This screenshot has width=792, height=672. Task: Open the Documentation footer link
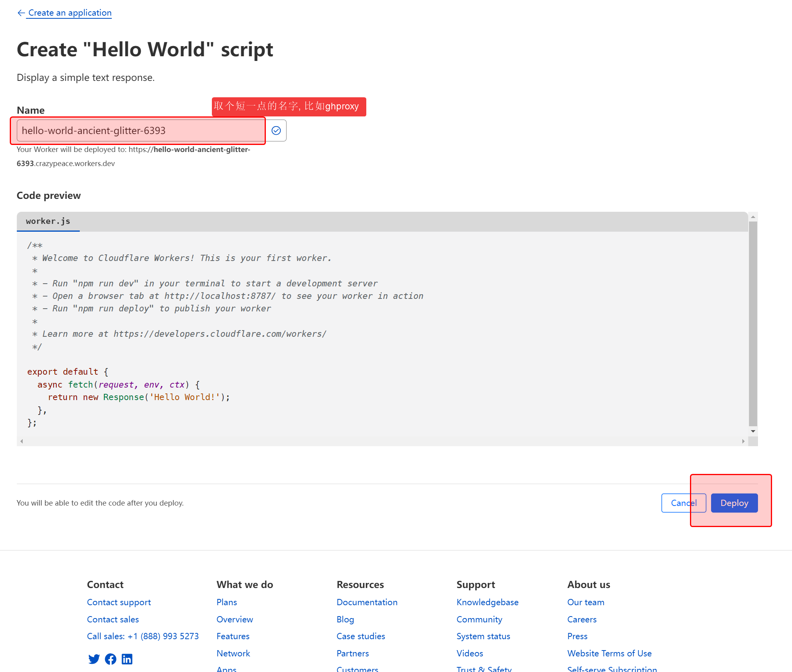(x=367, y=602)
